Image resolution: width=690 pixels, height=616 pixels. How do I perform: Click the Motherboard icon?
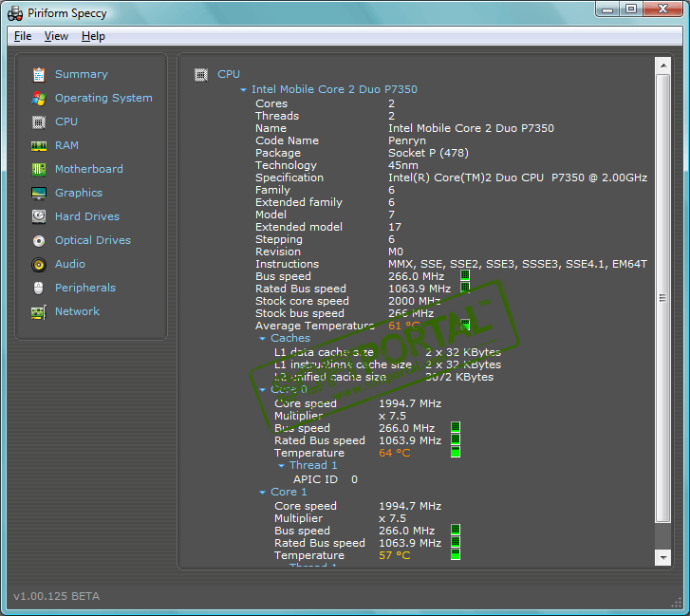(x=39, y=169)
